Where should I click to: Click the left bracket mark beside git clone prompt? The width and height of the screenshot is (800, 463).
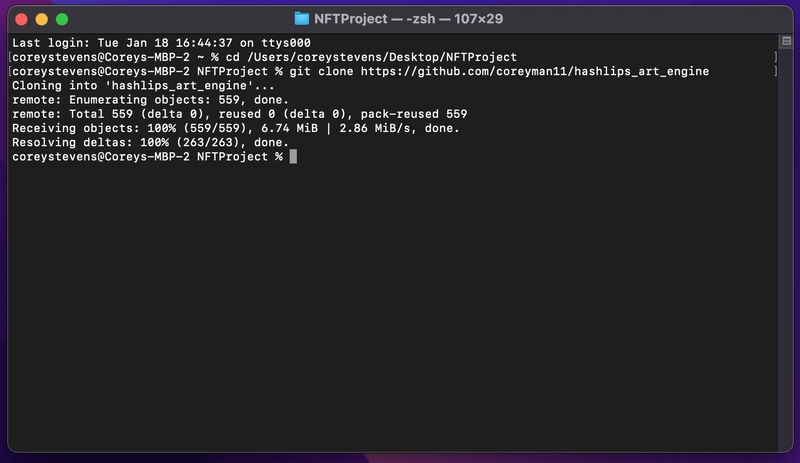10,71
